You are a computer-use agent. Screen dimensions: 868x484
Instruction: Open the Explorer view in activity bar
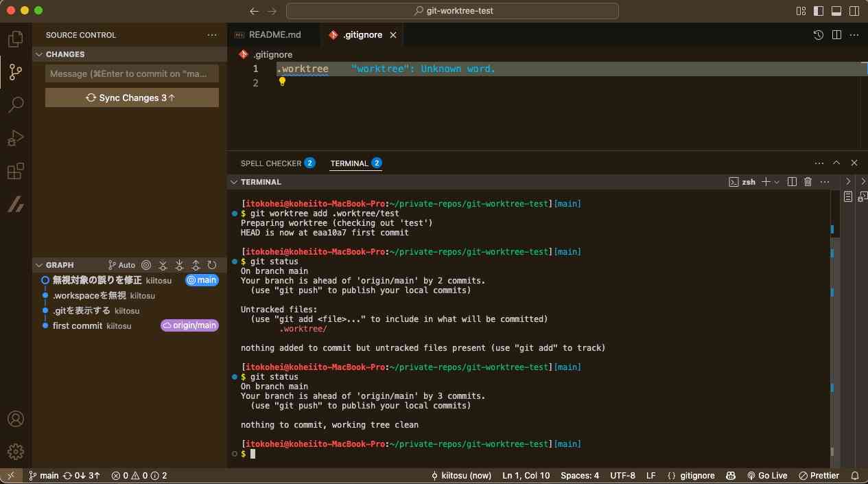coord(15,39)
